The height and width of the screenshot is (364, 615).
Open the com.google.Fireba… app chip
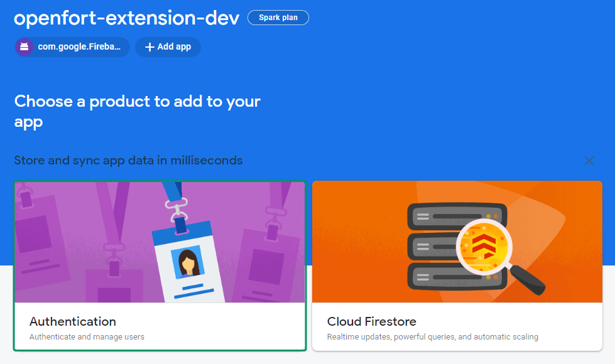[x=72, y=46]
